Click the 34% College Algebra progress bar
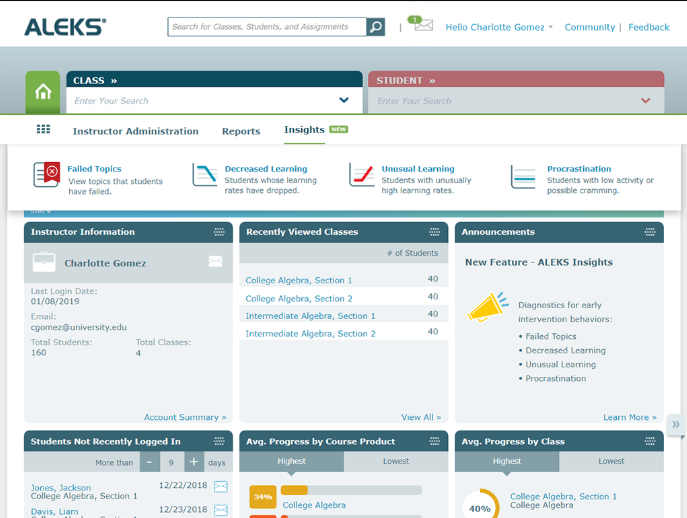Screen dimensions: 687x518 point(351,490)
